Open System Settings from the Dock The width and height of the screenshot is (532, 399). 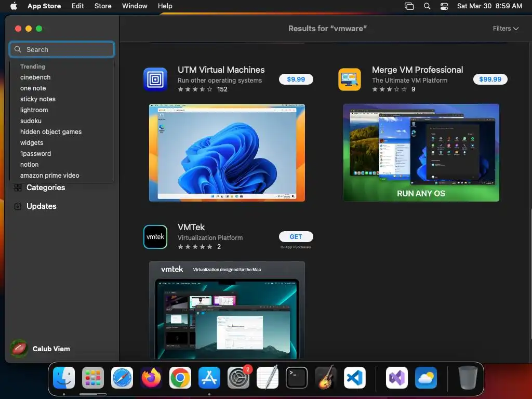(238, 378)
